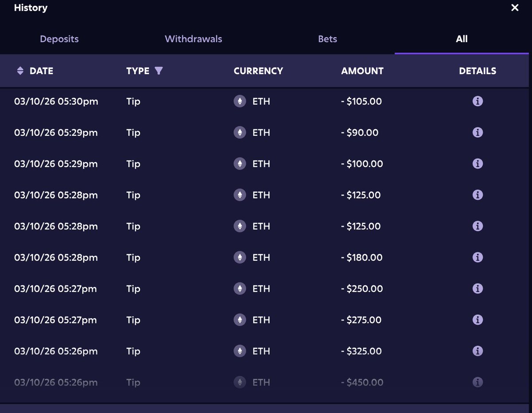Click the Tip type in the -$325.00 row
The image size is (532, 413).
tap(133, 351)
